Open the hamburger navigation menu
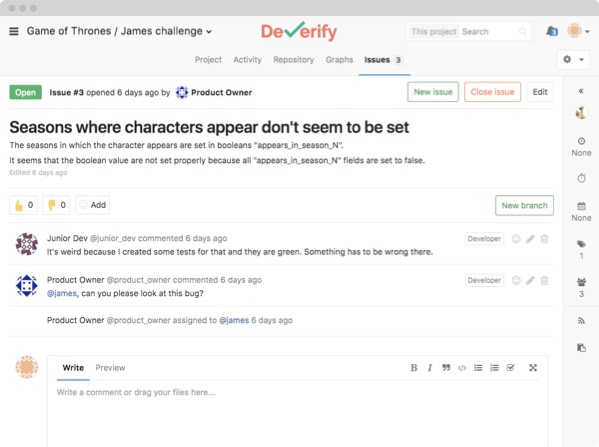Screen dimensions: 599x447 click(x=14, y=31)
